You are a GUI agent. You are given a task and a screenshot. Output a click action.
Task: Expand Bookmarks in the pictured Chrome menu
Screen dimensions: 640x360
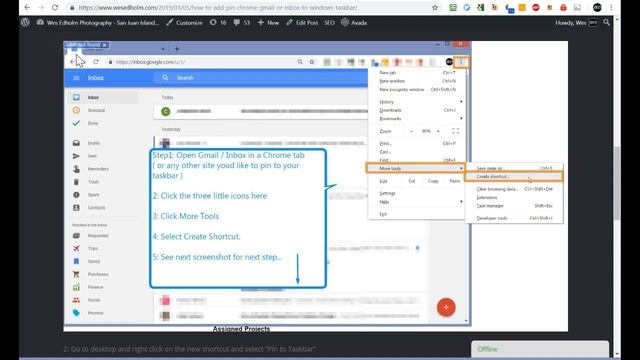416,118
